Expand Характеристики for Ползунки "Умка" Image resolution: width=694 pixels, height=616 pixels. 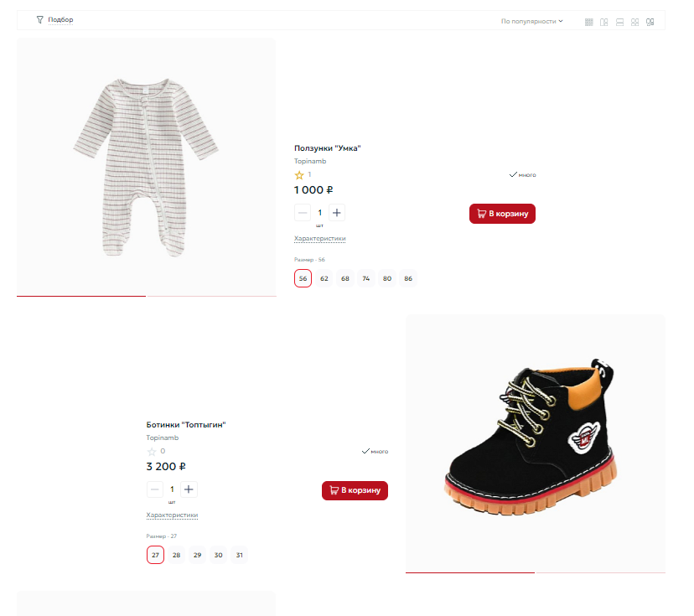coord(320,239)
